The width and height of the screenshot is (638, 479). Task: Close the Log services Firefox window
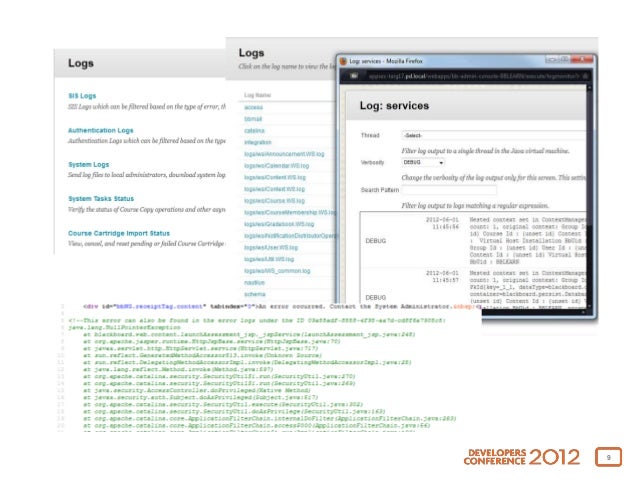pyautogui.click(x=583, y=59)
